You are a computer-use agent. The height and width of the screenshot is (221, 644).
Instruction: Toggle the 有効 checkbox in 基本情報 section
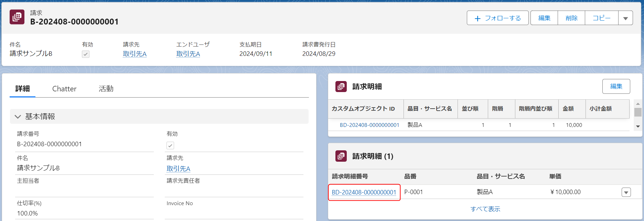[x=170, y=145]
